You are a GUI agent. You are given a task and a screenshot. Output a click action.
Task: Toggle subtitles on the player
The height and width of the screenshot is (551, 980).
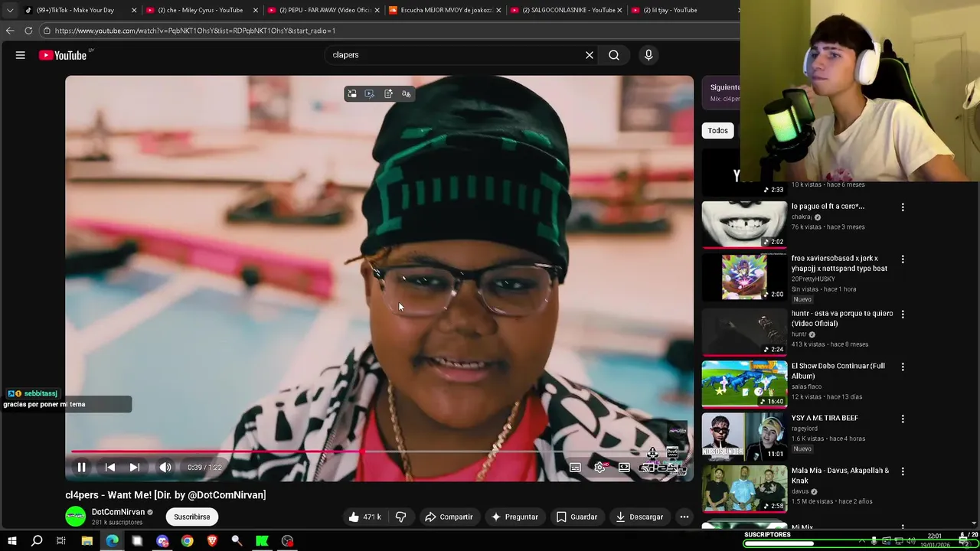click(x=575, y=468)
